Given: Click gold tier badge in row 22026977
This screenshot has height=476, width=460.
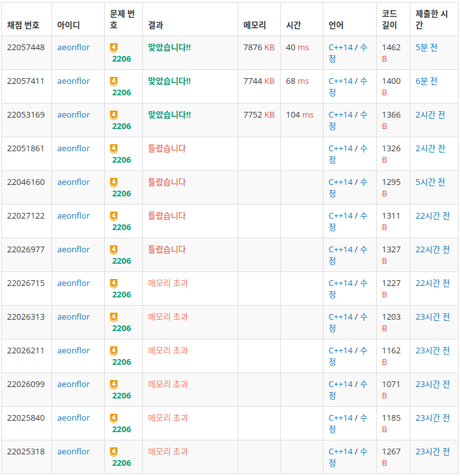Looking at the screenshot, I should tap(114, 250).
